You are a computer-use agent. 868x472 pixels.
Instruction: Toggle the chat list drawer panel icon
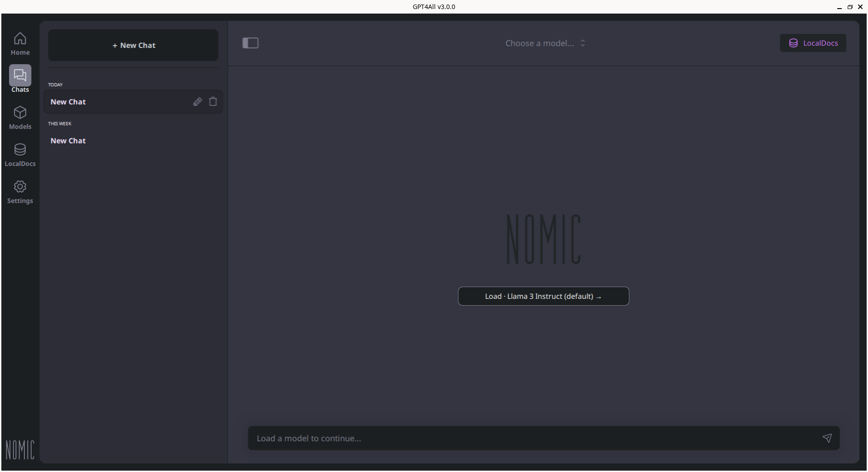pyautogui.click(x=250, y=43)
